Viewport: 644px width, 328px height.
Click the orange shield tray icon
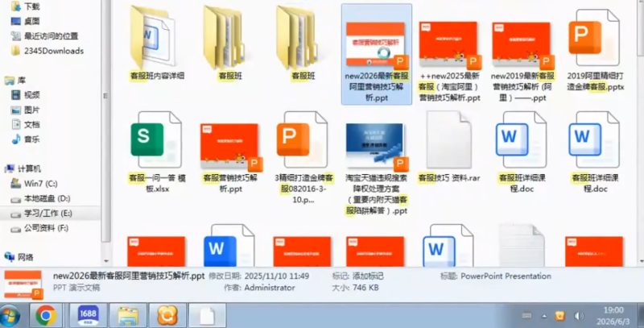(x=559, y=316)
